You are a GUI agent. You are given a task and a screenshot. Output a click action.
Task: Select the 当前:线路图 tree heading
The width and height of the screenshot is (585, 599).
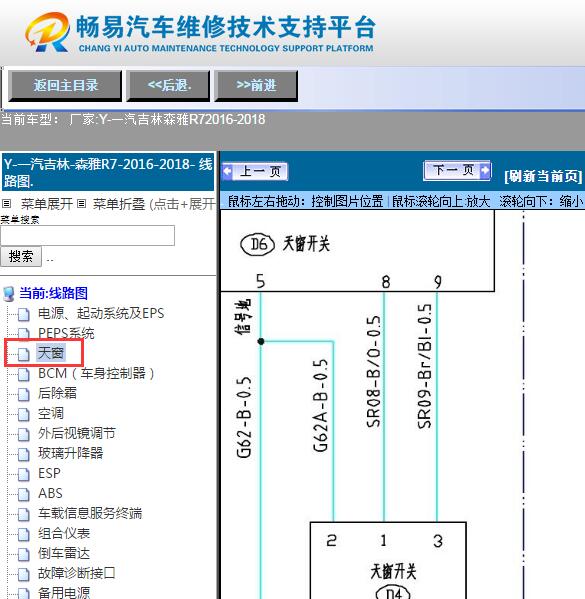pyautogui.click(x=53, y=293)
